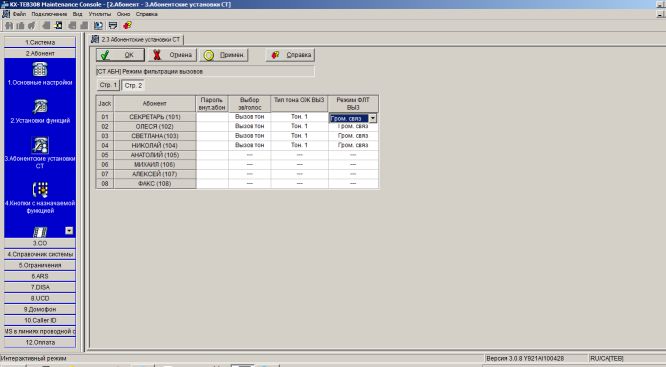This screenshot has width=666, height=367.
Task: Open the Справка menu
Action: click(147, 14)
